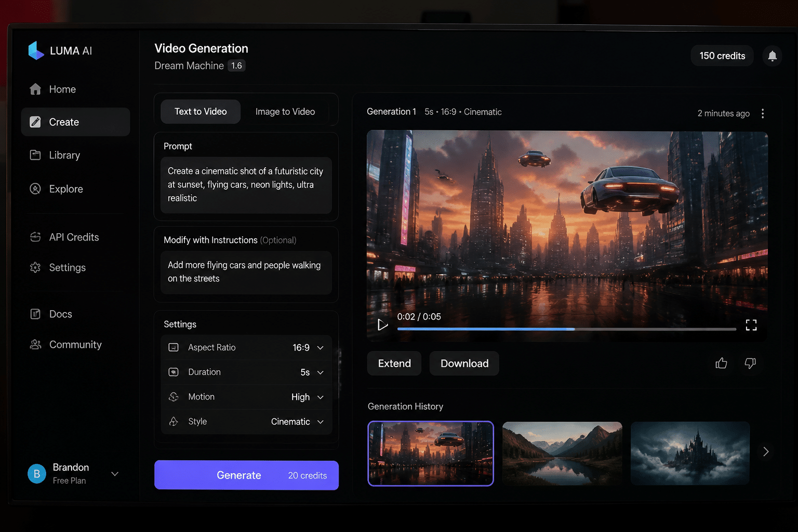
Task: Open the three-dot menu for Generation 1
Action: 763,113
